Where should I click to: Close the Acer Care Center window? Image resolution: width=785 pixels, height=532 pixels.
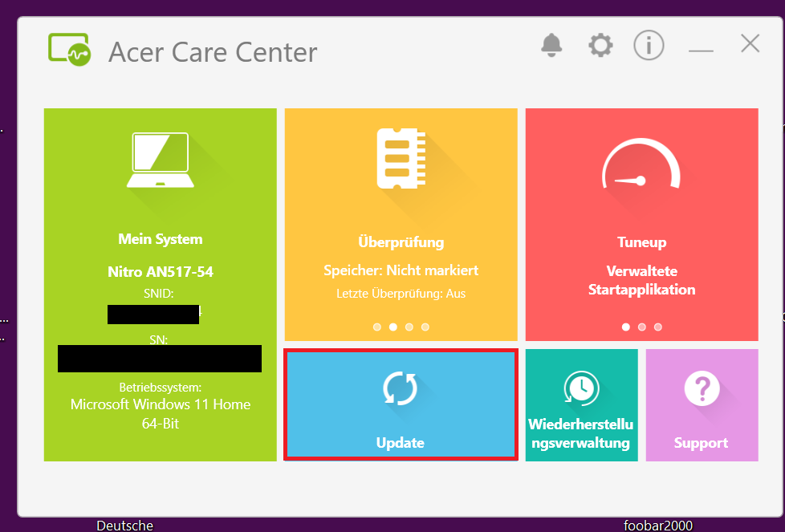tap(750, 43)
